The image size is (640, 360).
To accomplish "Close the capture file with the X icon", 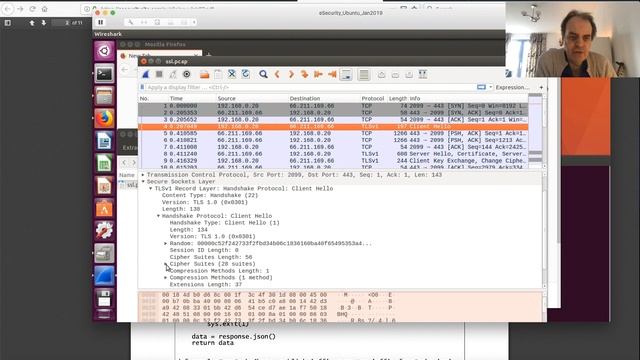I will pyautogui.click(x=232, y=74).
